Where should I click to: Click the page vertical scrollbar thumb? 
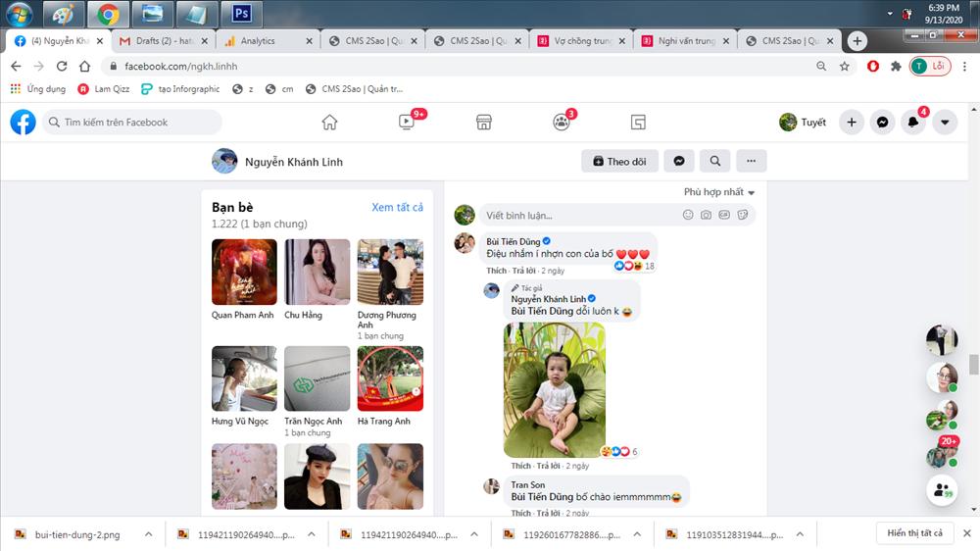click(x=974, y=365)
